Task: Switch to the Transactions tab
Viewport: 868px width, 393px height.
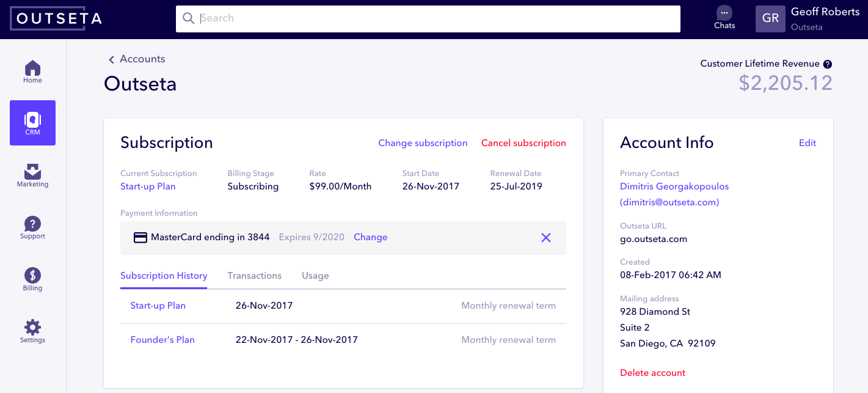Action: pos(254,276)
